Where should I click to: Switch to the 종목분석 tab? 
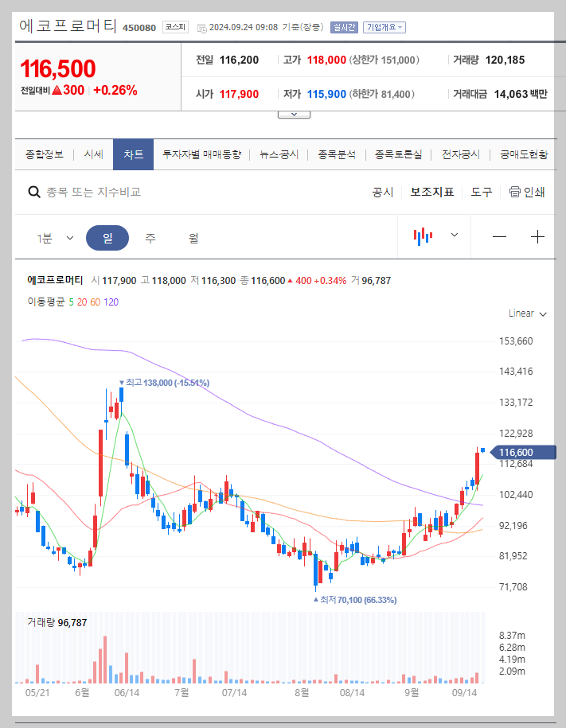334,155
